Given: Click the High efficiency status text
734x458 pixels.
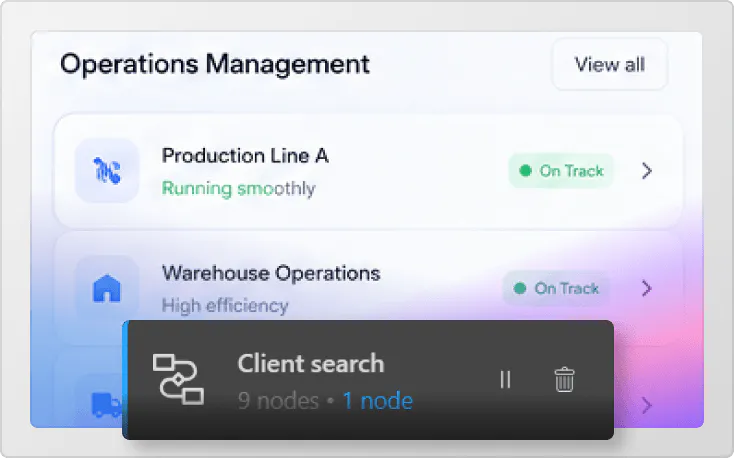Looking at the screenshot, I should click(225, 306).
